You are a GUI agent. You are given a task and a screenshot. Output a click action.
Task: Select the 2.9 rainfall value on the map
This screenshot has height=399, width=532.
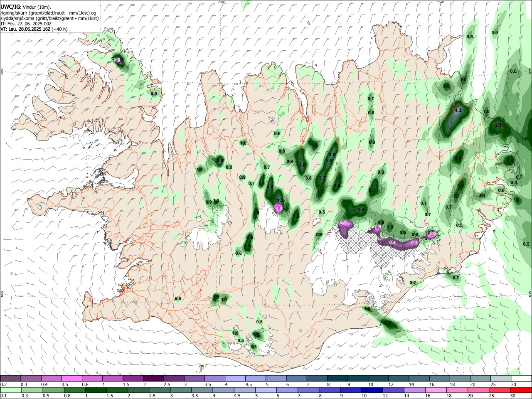pyautogui.click(x=270, y=186)
